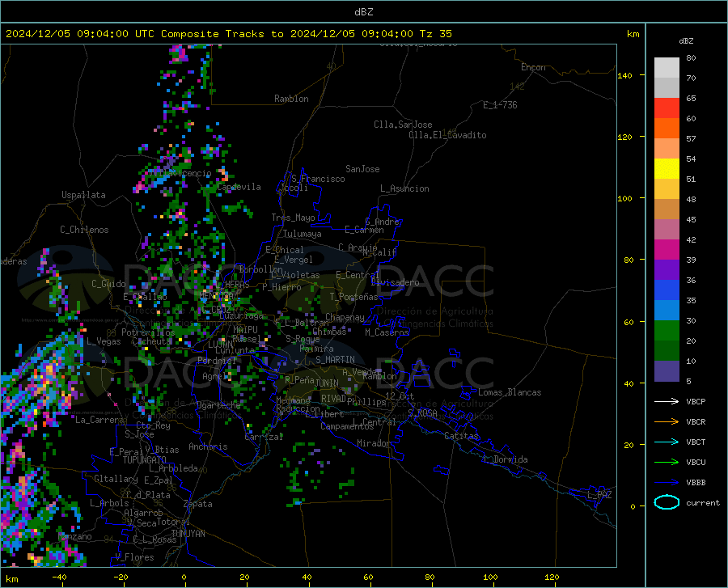
Task: Click the Manzano map label
Action: pyautogui.click(x=74, y=536)
